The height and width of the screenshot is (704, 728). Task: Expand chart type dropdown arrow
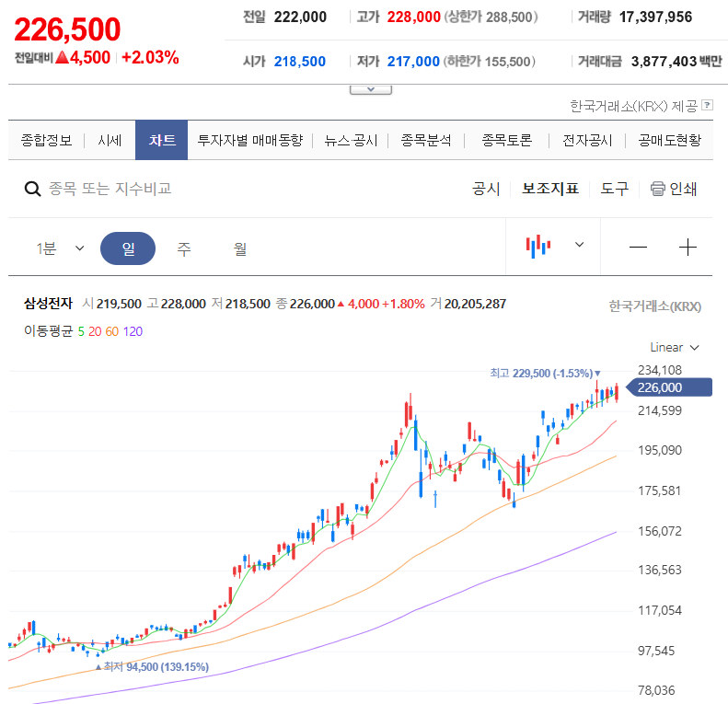click(579, 244)
